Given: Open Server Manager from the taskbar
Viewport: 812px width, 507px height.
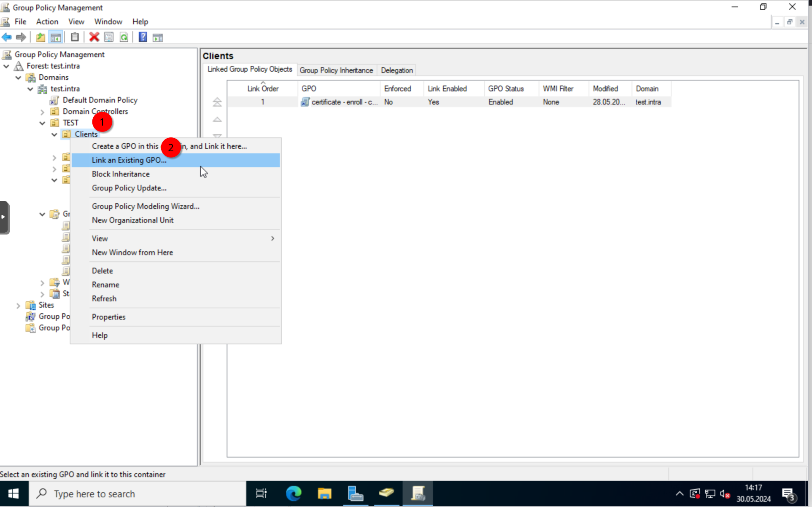Looking at the screenshot, I should [x=356, y=494].
